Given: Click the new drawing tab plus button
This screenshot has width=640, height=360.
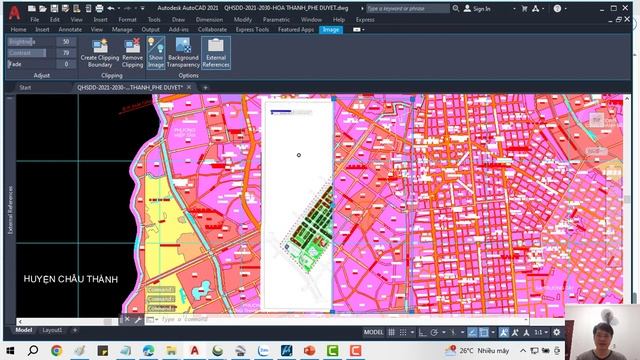Looking at the screenshot, I should (205, 87).
